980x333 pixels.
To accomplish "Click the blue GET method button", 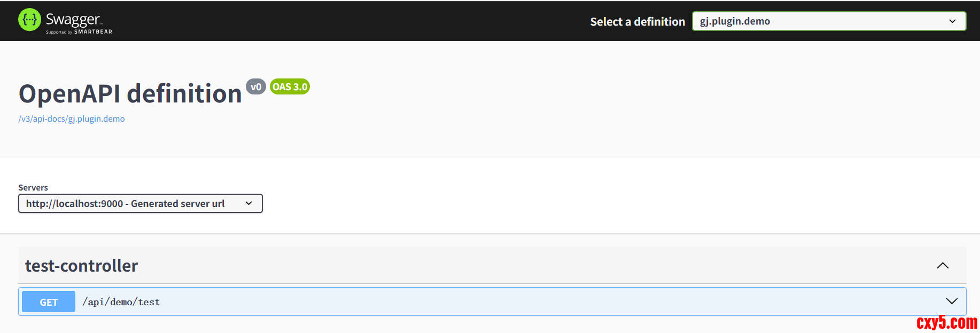I will click(x=49, y=302).
